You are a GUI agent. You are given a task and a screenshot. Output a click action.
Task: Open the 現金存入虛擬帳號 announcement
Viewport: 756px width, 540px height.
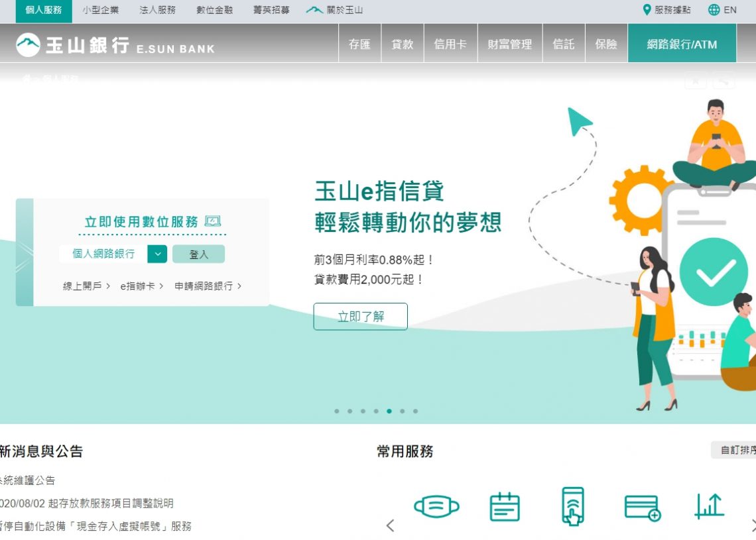coord(95,526)
